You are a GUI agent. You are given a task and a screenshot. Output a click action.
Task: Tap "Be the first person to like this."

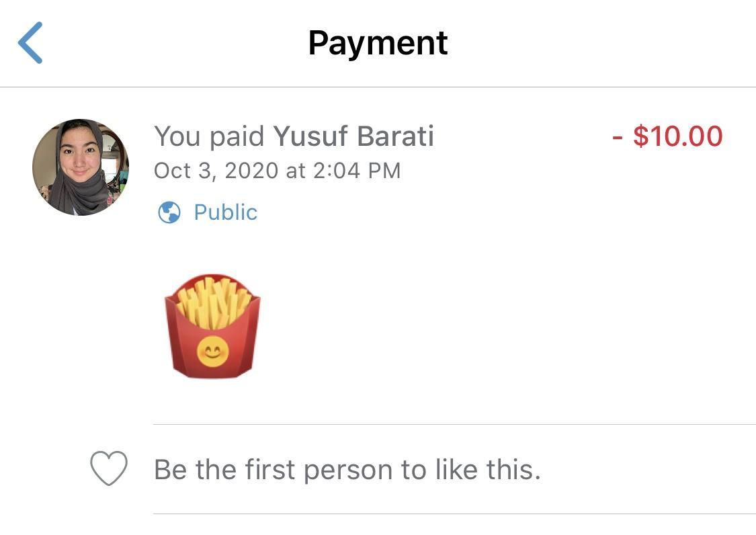[x=347, y=469]
